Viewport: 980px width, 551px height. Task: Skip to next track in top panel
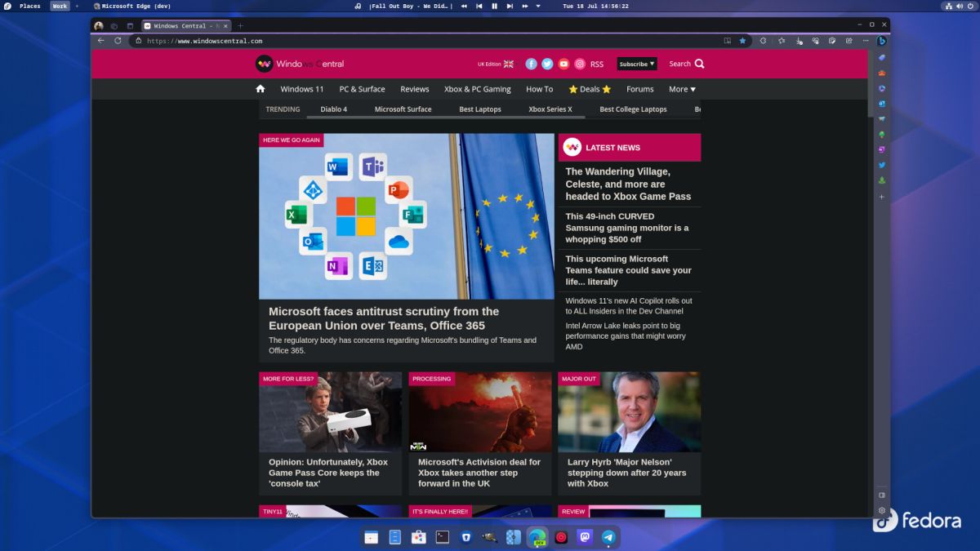(x=510, y=6)
